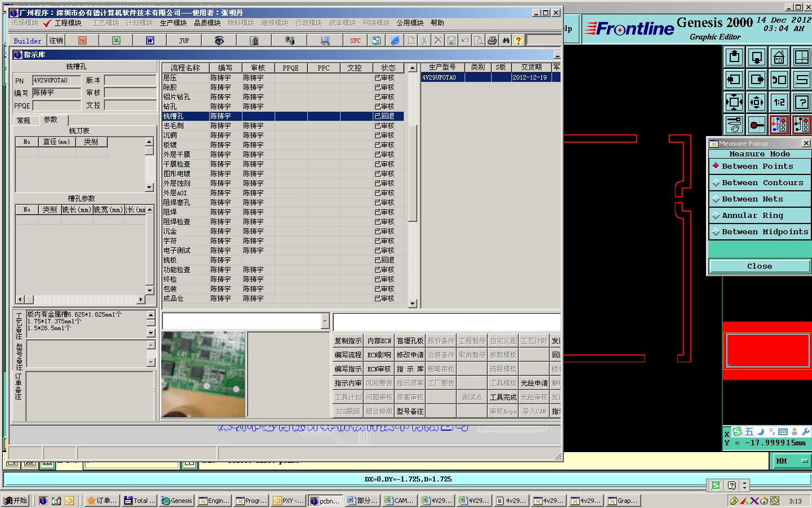Click the 注销 logout button
Image resolution: width=812 pixels, height=508 pixels.
[56, 41]
